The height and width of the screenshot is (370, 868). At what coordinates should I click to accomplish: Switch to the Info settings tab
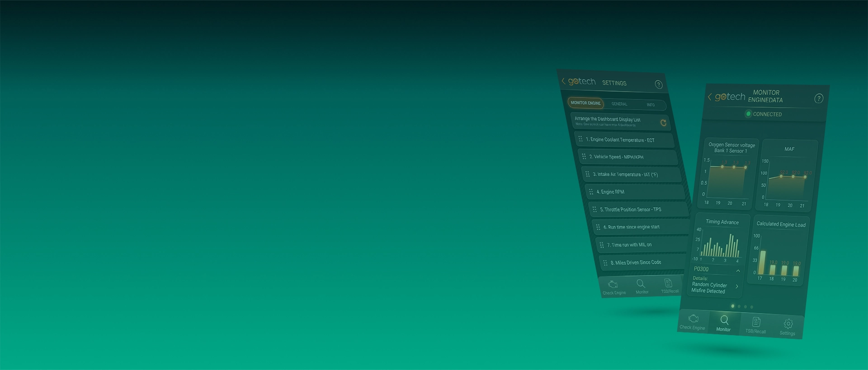pos(651,105)
